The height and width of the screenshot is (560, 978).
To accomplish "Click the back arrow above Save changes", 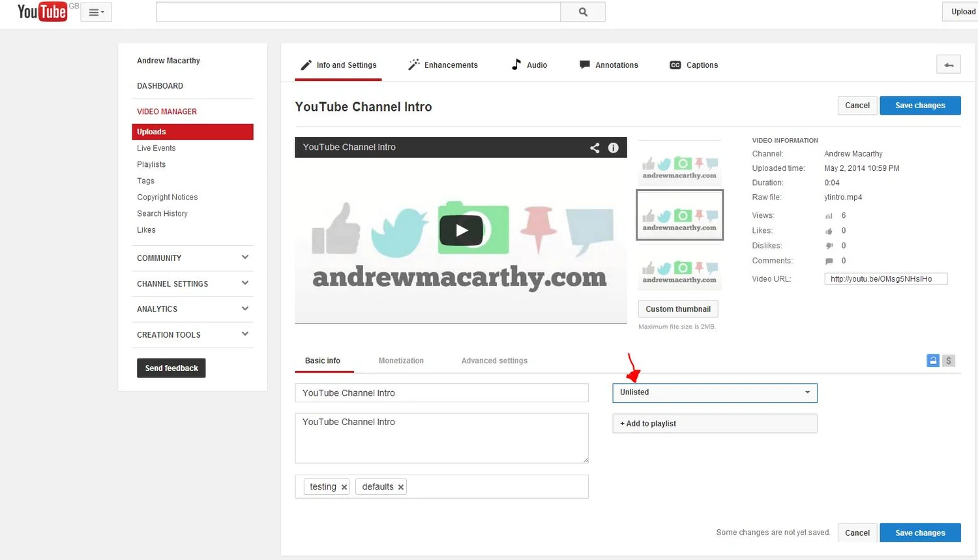I will [x=948, y=64].
